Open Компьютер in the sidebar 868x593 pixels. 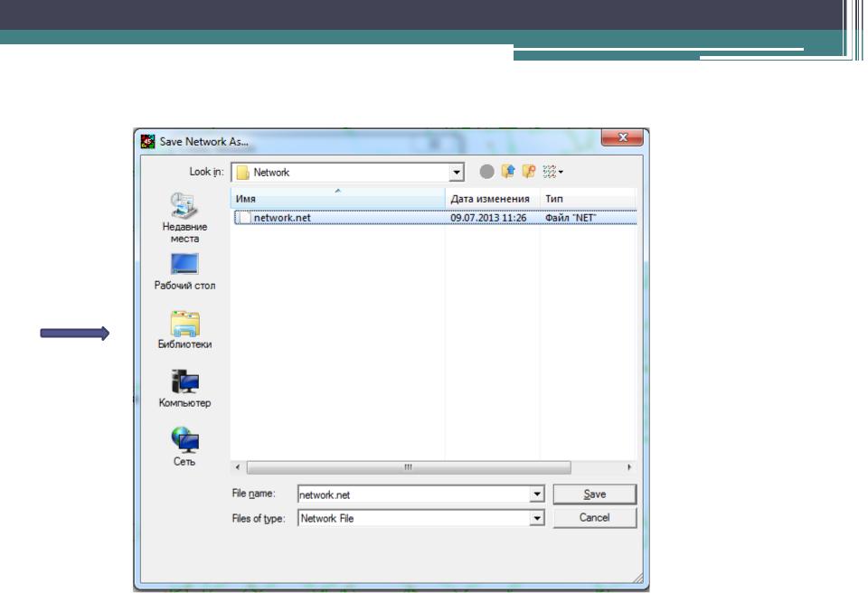click(x=184, y=389)
